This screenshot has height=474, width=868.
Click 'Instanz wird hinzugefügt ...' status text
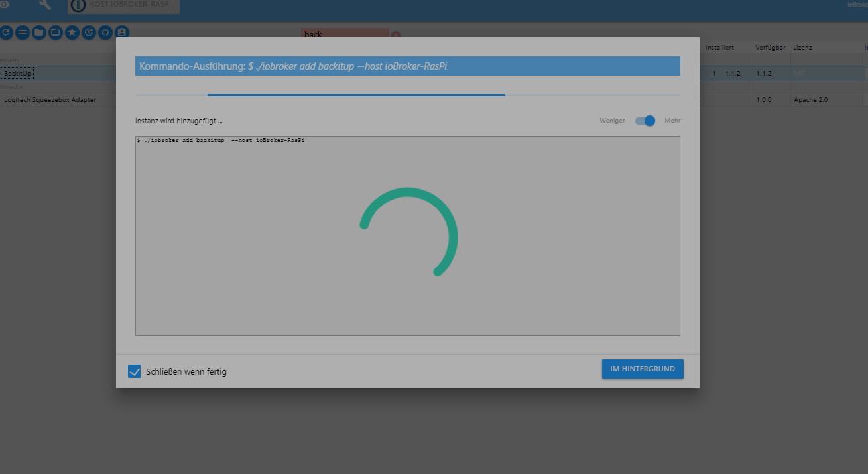pos(179,121)
